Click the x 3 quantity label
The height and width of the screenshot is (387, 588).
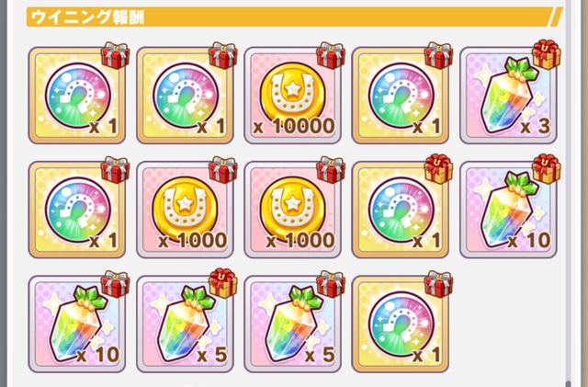535,126
